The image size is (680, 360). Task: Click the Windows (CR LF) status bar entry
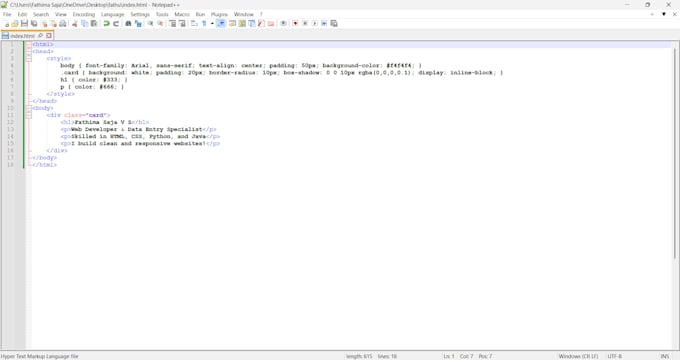(x=578, y=356)
